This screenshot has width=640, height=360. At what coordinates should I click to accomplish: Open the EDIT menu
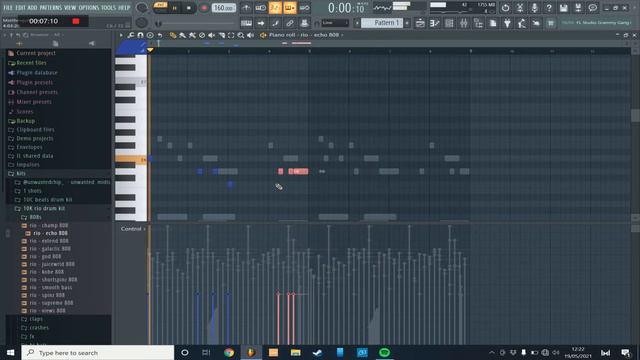click(x=20, y=8)
